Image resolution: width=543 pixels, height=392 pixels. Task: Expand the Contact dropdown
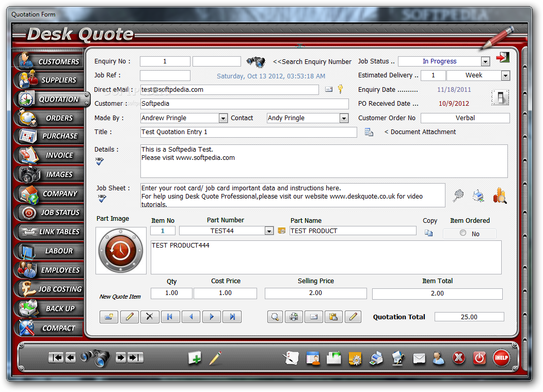click(x=344, y=118)
